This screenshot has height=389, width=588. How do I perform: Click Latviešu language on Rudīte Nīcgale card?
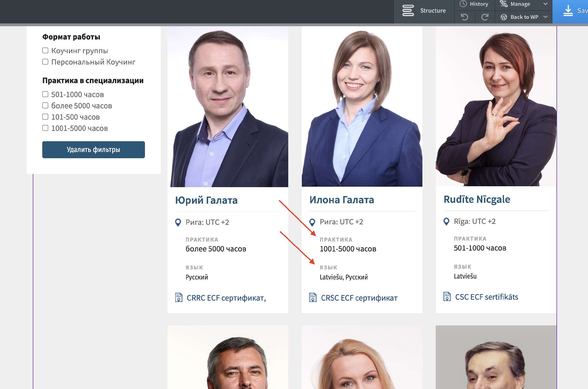coord(465,276)
